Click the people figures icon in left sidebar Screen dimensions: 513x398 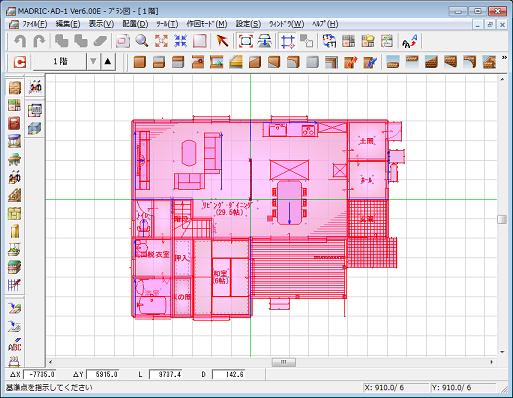(x=14, y=177)
